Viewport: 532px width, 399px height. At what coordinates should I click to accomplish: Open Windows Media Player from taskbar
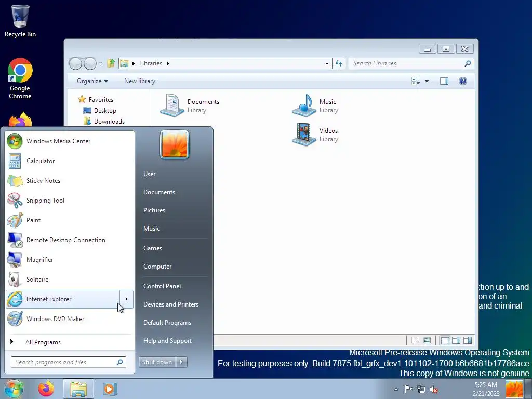pos(110,389)
